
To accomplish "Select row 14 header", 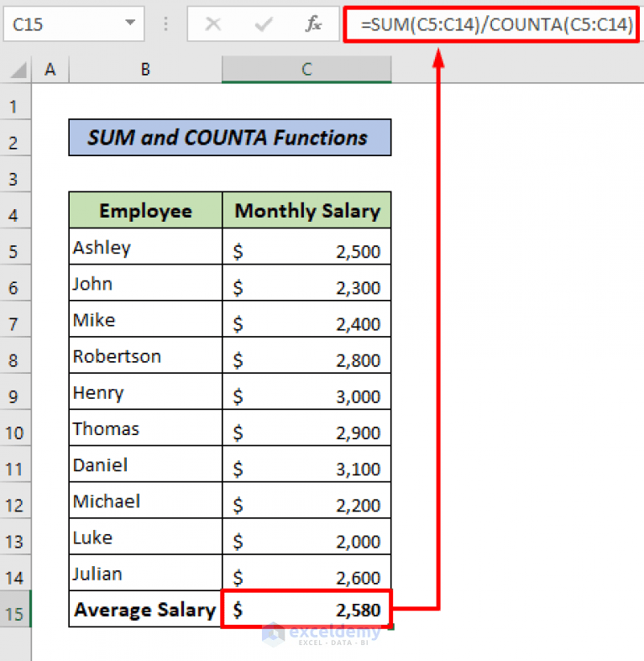I will pos(15,573).
